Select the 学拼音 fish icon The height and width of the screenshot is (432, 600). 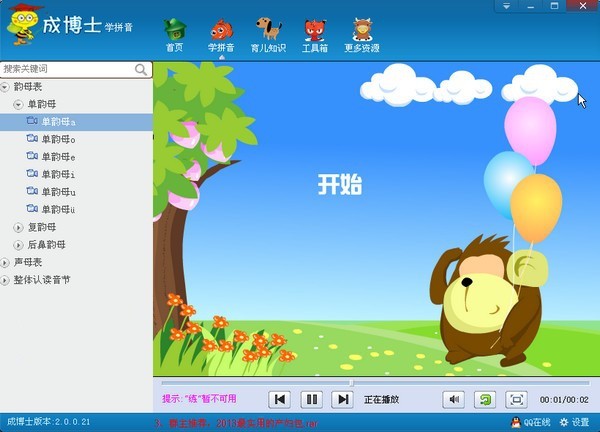[221, 30]
